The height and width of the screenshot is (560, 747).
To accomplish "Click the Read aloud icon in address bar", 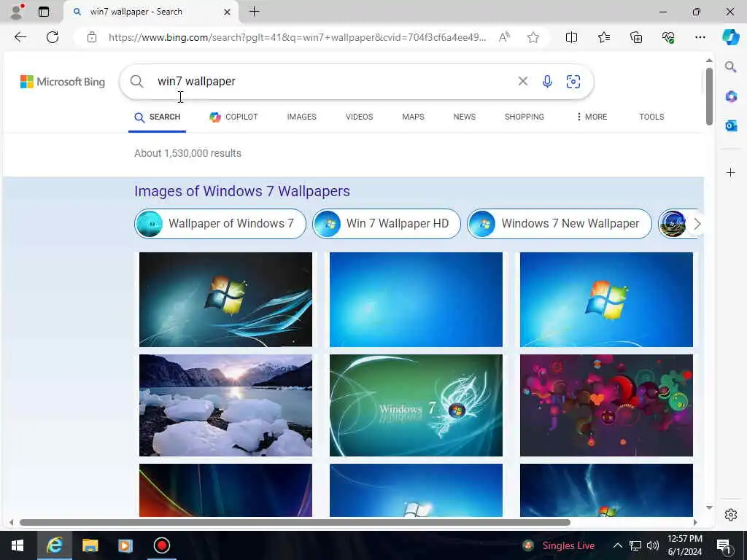I will pos(504,37).
